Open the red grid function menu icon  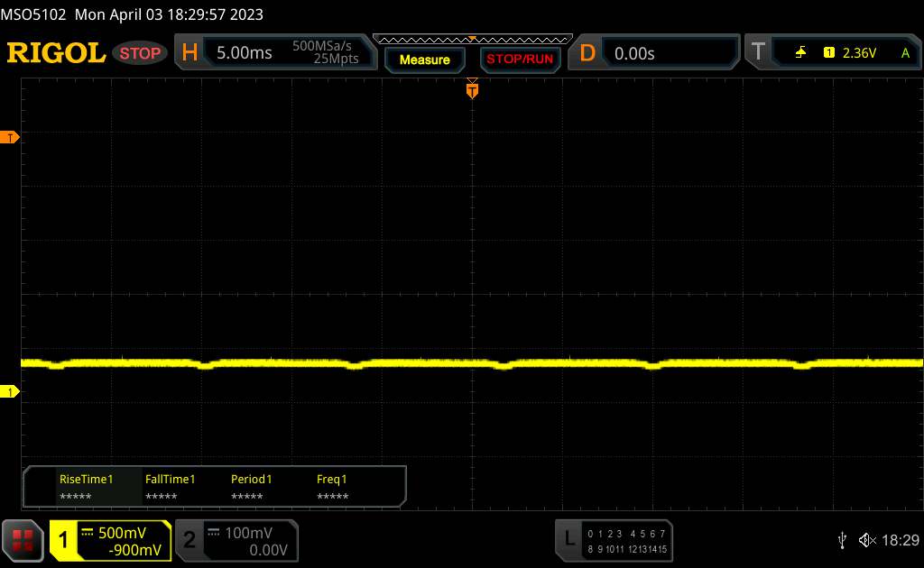coord(23,540)
